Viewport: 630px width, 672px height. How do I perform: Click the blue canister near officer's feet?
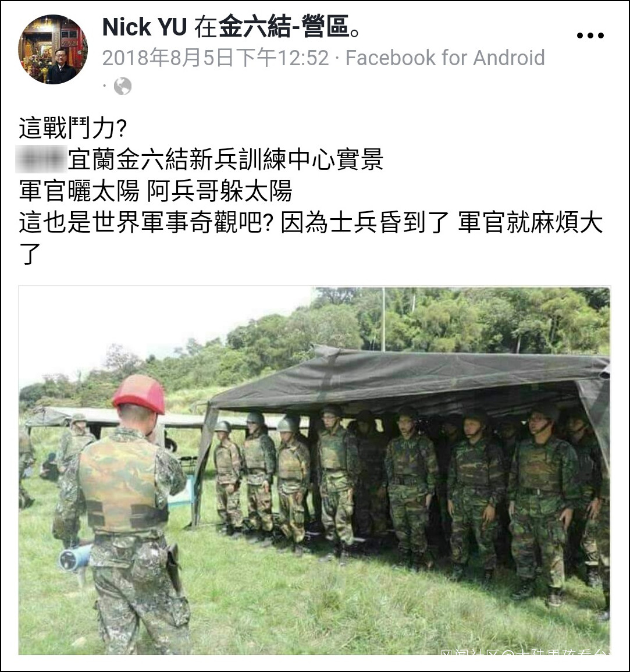coord(74,559)
